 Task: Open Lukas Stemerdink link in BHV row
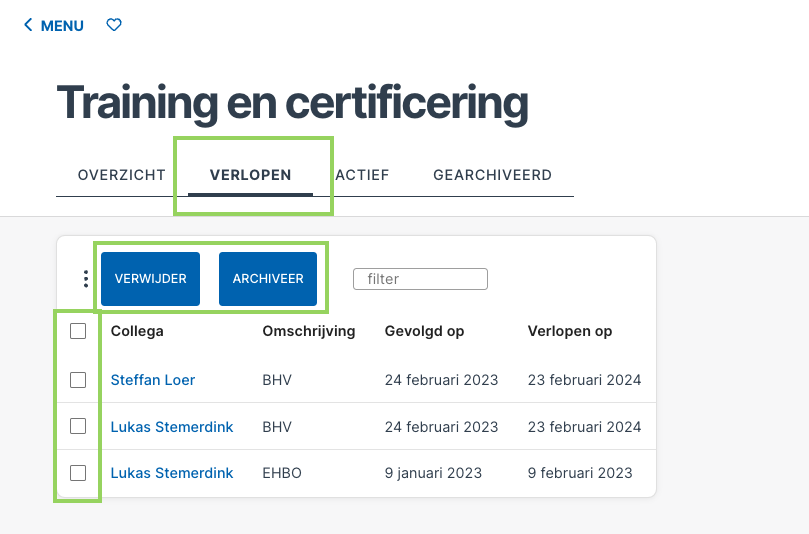coord(172,427)
